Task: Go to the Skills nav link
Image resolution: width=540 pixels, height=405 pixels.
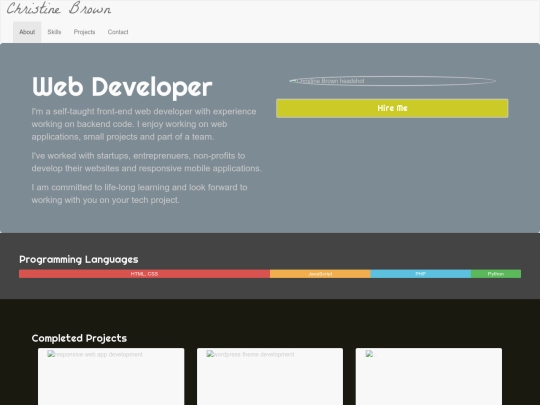Action: click(x=54, y=32)
